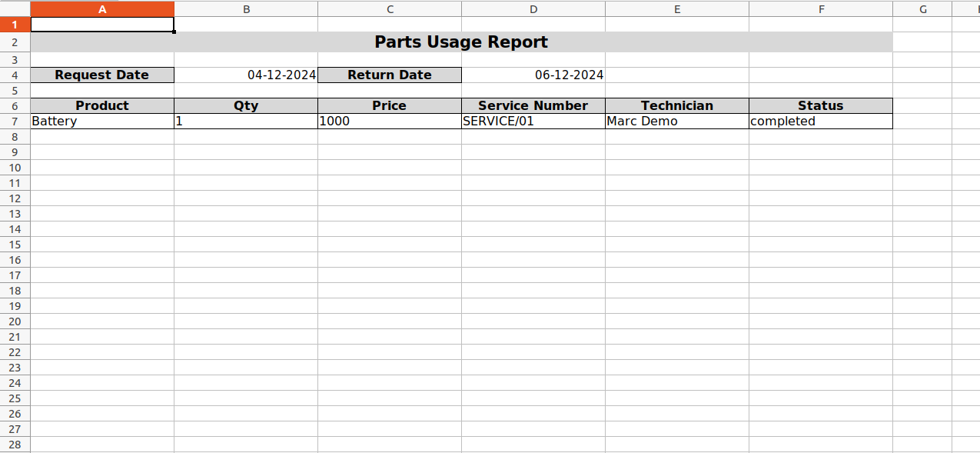Image resolution: width=980 pixels, height=453 pixels.
Task: Select column D header
Action: click(533, 9)
